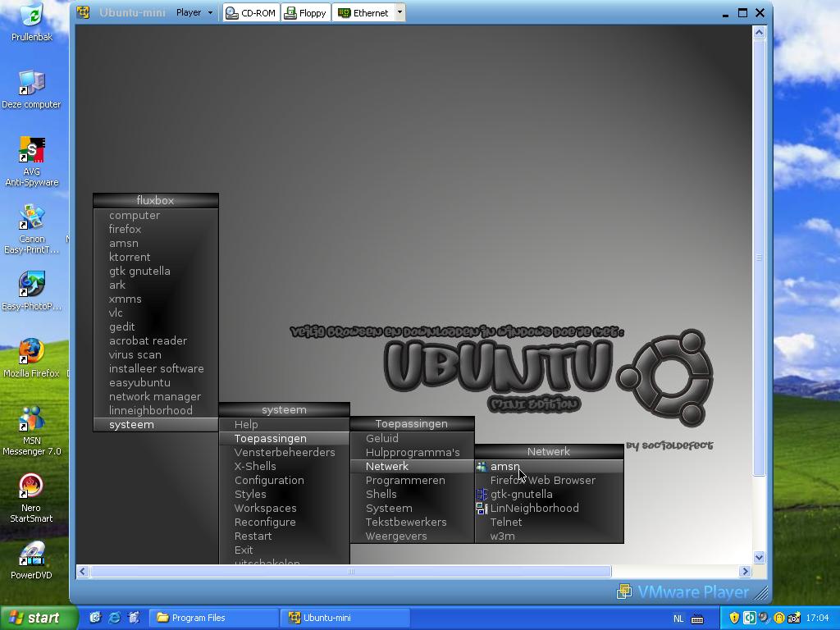Click the last tray icon beside the clock
The image size is (840, 630).
coord(794,619)
